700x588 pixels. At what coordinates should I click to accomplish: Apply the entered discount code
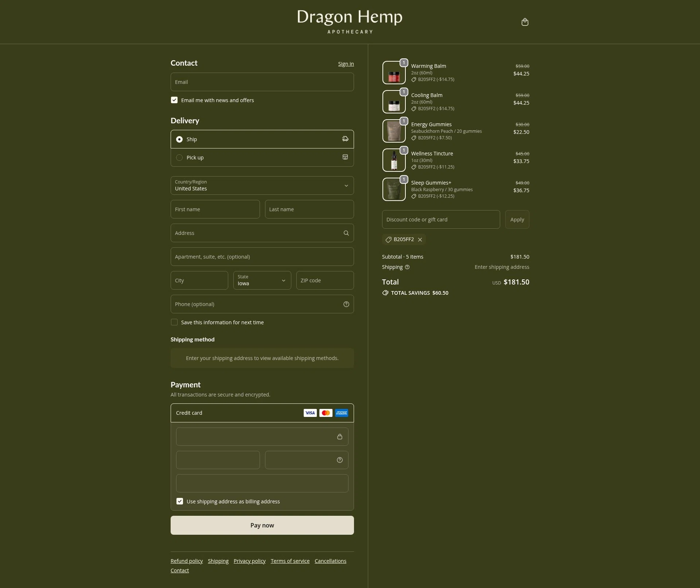[x=517, y=219]
